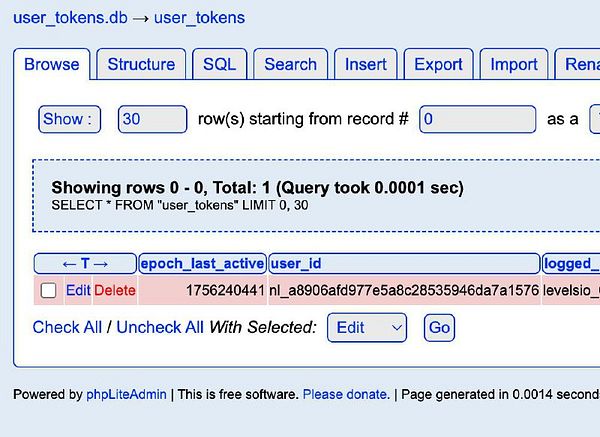
Task: Click the Check All link
Action: click(x=67, y=328)
